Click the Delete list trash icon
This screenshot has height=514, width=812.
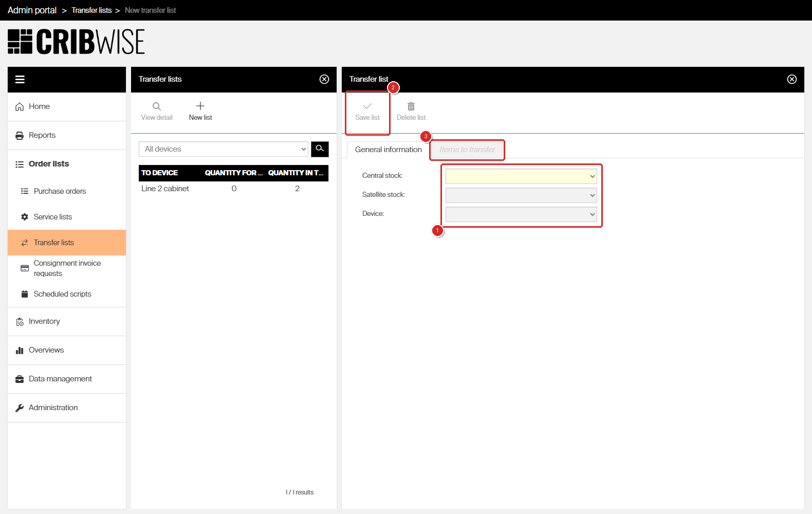pos(411,106)
